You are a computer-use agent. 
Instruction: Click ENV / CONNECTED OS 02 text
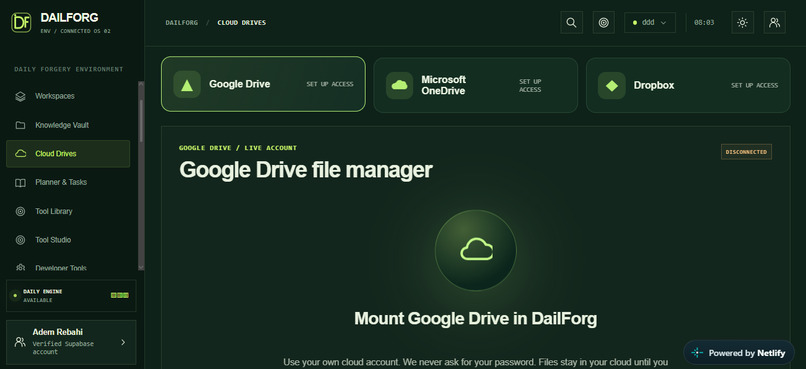[x=76, y=31]
